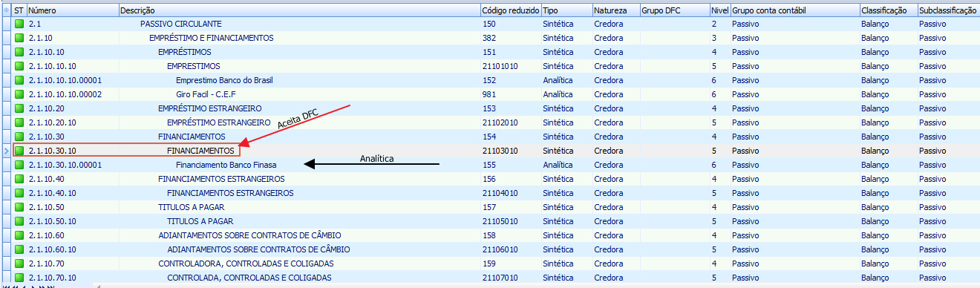The height and width of the screenshot is (288, 980).
Task: Click the Código reduzido column header
Action: [x=510, y=10]
